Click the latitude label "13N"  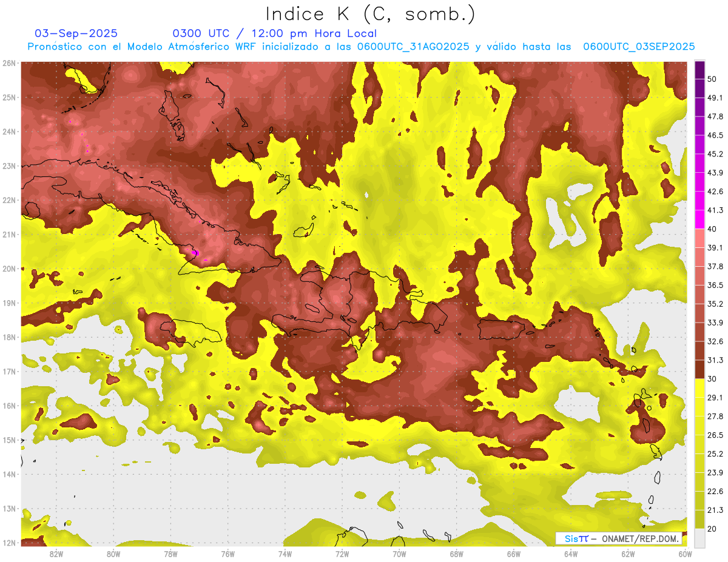(8, 509)
